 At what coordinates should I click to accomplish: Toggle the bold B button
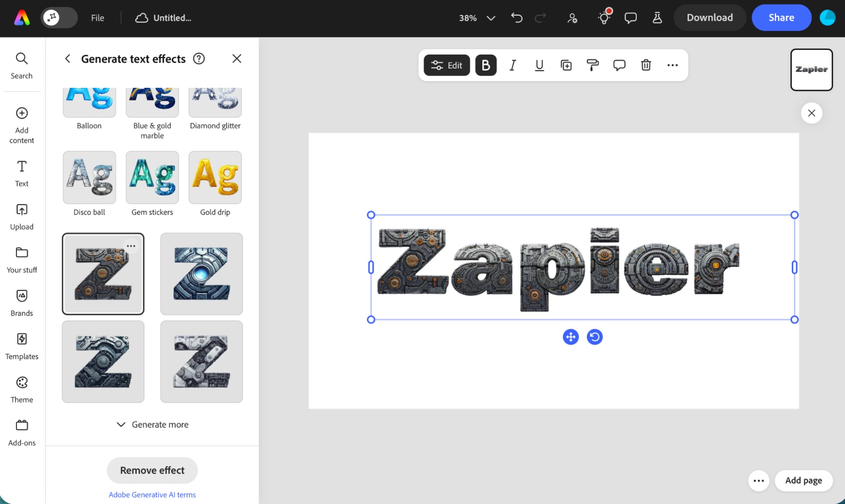pyautogui.click(x=486, y=65)
